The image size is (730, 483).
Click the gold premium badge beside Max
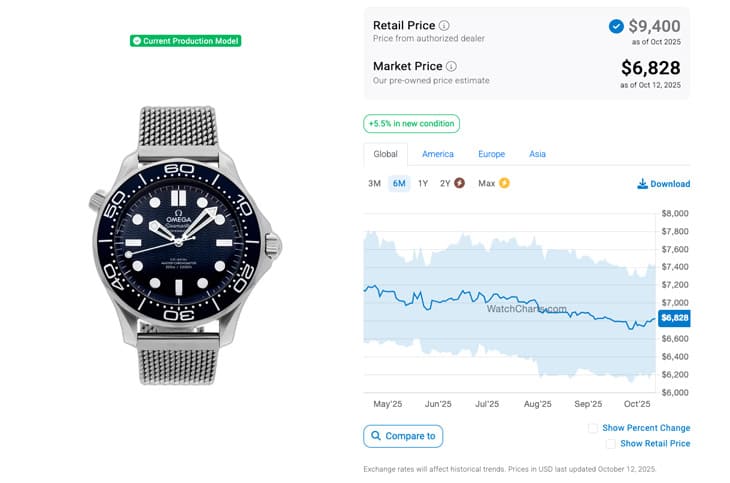504,183
